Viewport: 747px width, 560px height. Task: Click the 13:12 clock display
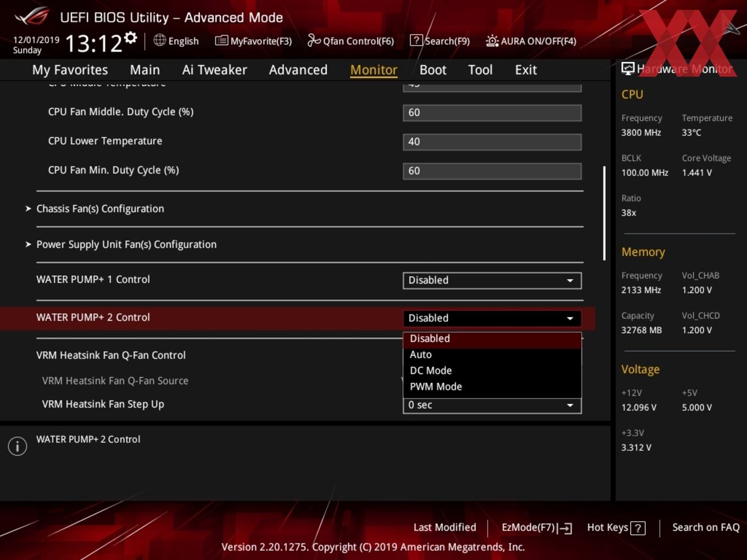[93, 43]
